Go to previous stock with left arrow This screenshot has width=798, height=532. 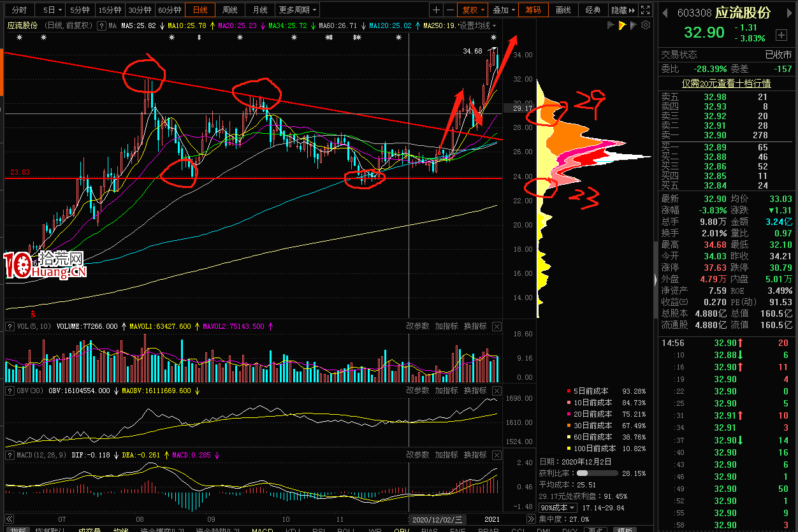[x=665, y=13]
